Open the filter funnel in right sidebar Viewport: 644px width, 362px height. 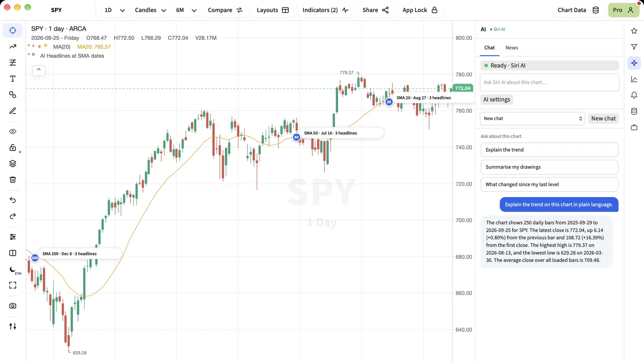click(634, 47)
